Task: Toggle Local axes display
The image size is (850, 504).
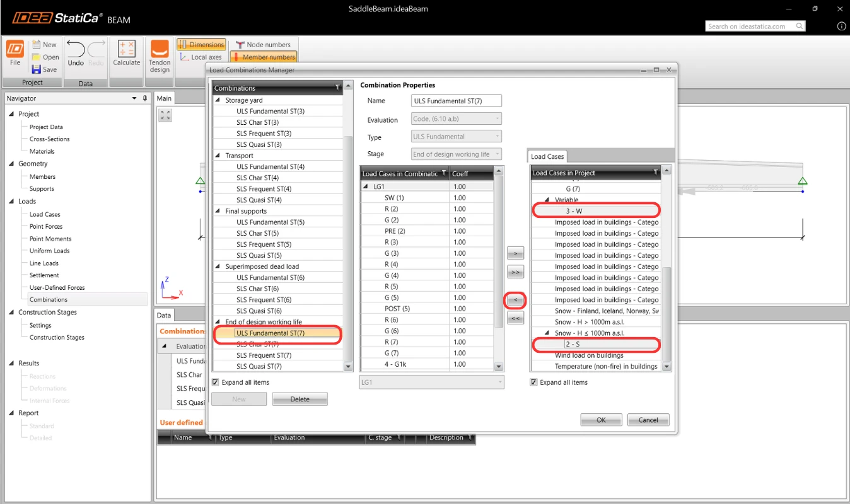Action: [201, 57]
